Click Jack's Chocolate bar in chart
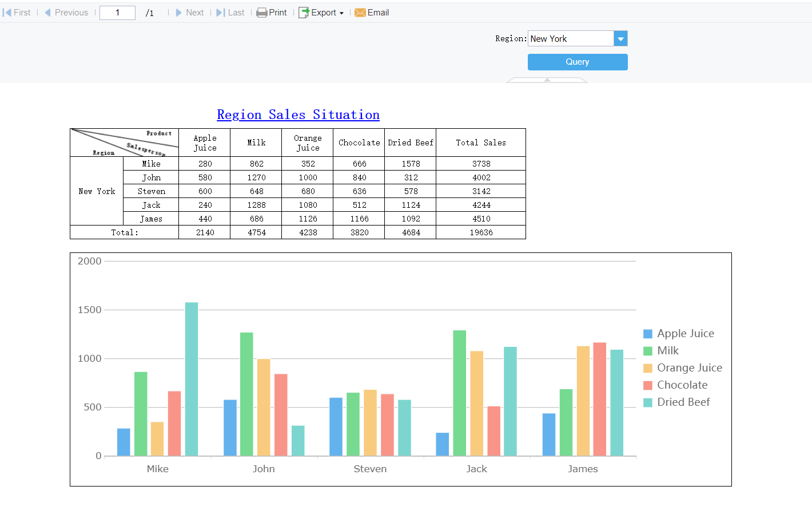The image size is (812, 518). point(493,431)
